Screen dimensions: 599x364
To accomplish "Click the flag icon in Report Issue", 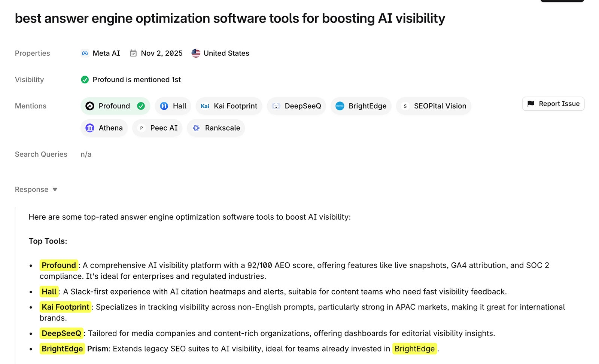I will [531, 104].
